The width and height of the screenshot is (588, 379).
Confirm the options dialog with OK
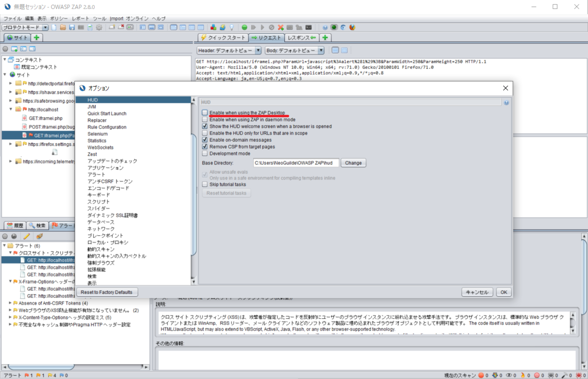tap(503, 292)
